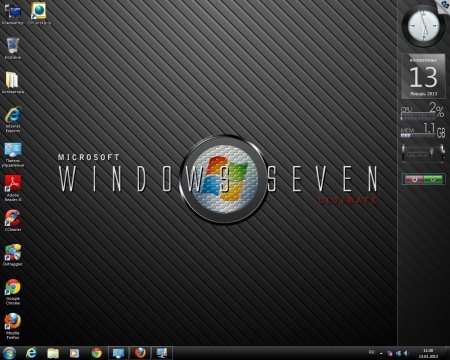Switch to Firefox window in taskbar

[140, 353]
